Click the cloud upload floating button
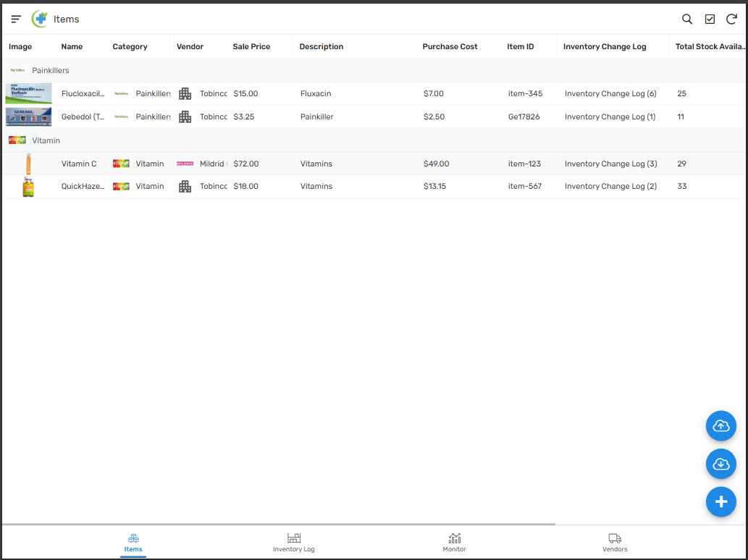The width and height of the screenshot is (748, 560). coord(720,426)
